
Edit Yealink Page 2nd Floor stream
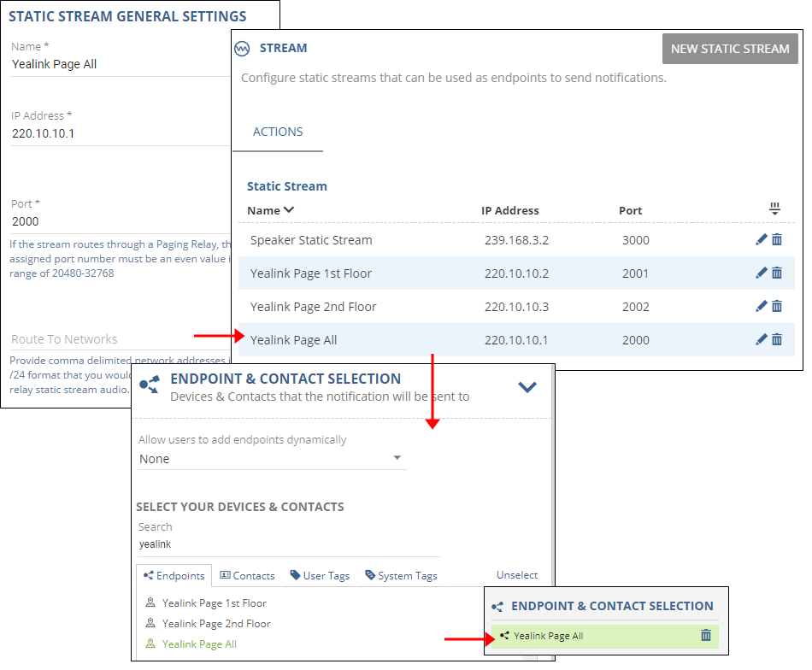pyautogui.click(x=761, y=306)
